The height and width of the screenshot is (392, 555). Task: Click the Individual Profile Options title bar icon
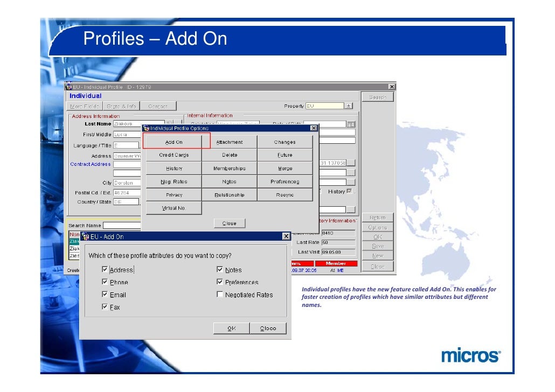click(x=145, y=128)
